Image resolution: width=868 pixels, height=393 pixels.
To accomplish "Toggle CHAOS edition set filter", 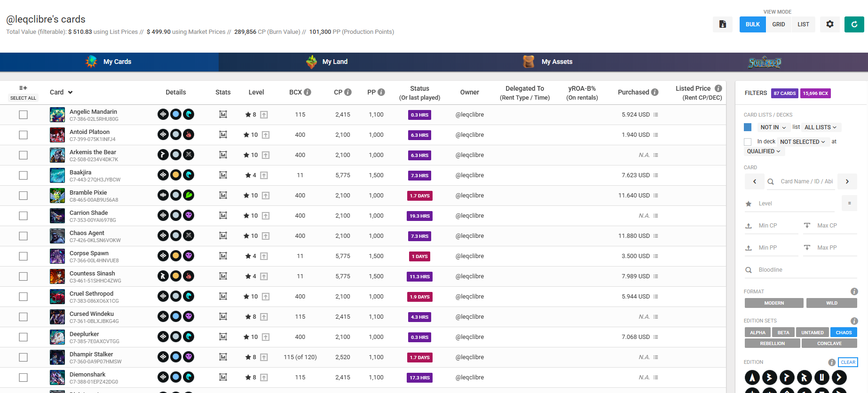I will pyautogui.click(x=844, y=332).
